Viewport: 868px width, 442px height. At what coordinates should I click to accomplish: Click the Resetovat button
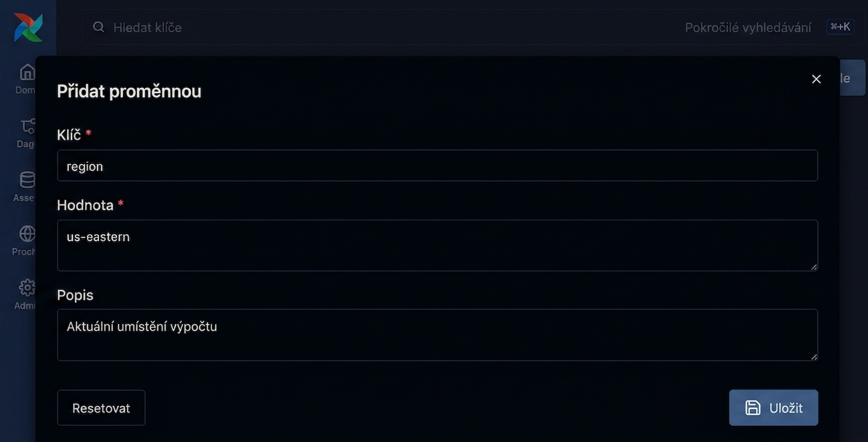coord(101,408)
